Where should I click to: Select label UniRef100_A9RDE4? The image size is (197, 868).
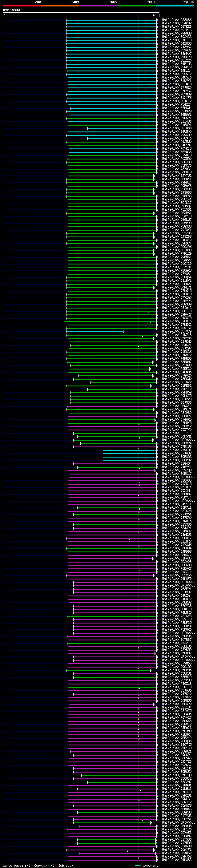point(176,182)
